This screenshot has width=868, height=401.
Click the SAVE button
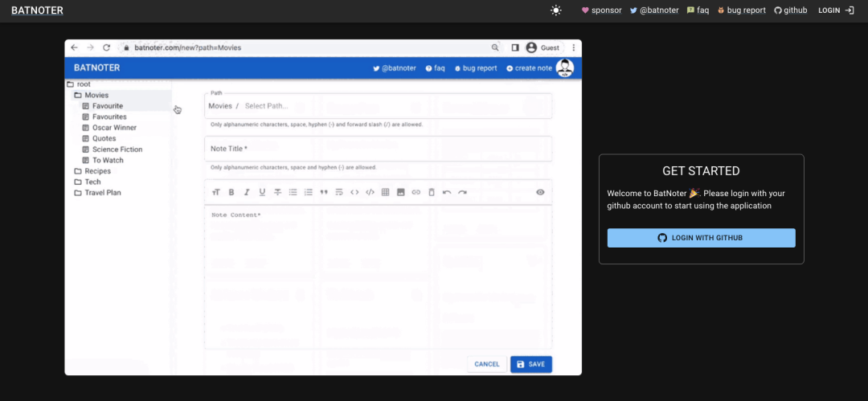coord(531,365)
